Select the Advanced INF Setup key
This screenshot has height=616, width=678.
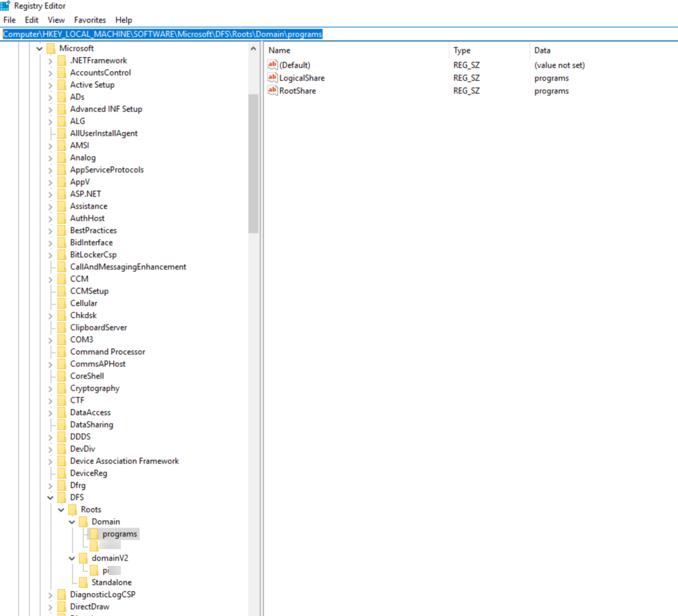(x=106, y=109)
